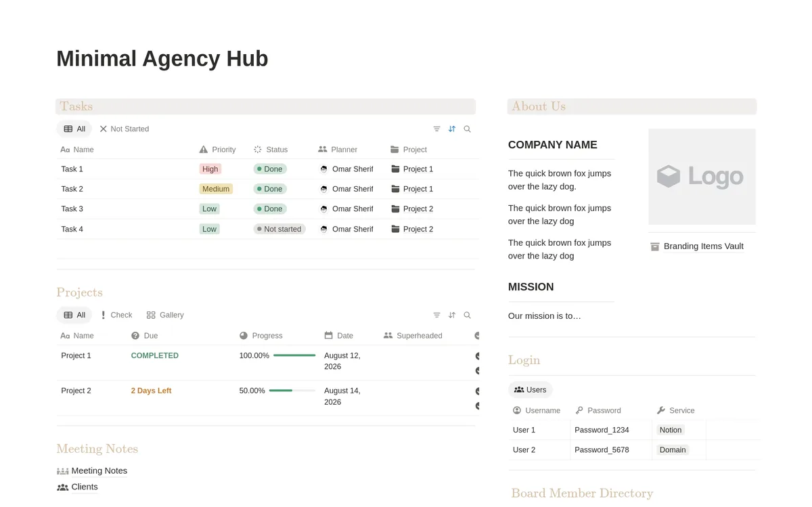Switch to the Not Started tab in Tasks
This screenshot has height=507, width=812.
[x=125, y=129]
